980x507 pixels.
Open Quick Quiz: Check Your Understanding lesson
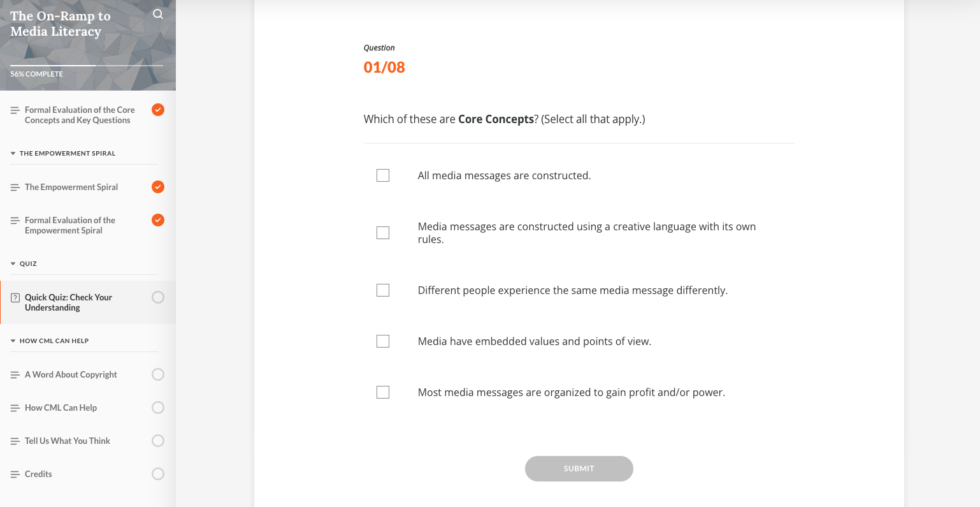(68, 302)
